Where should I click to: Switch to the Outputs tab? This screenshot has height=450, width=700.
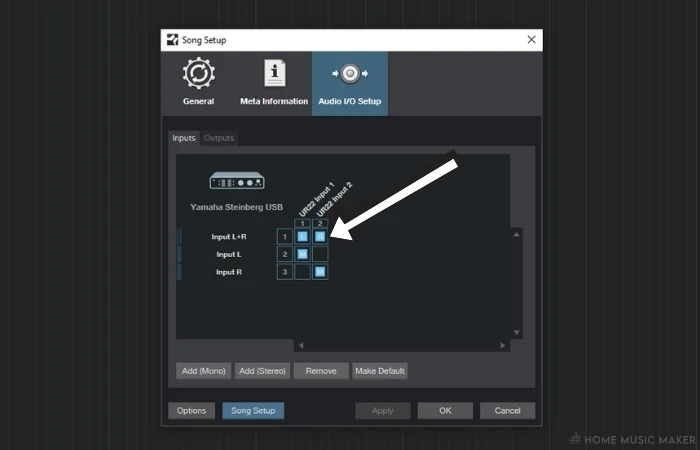[x=219, y=138]
